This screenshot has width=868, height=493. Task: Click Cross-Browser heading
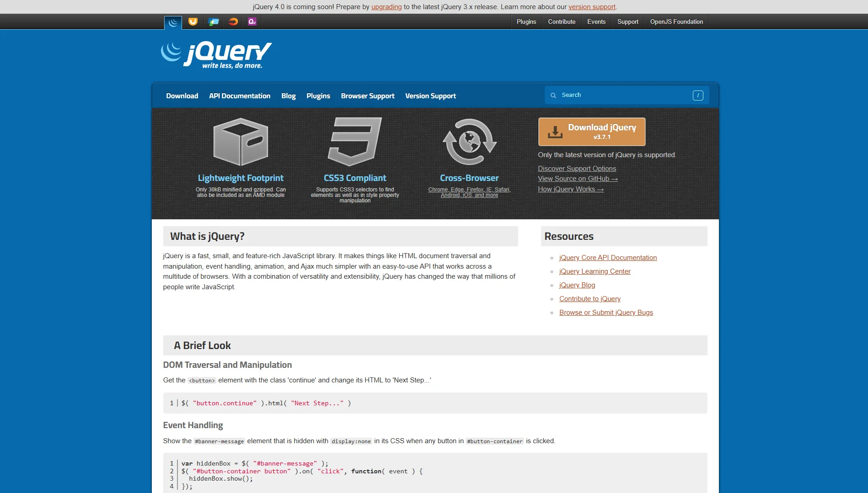(x=469, y=178)
